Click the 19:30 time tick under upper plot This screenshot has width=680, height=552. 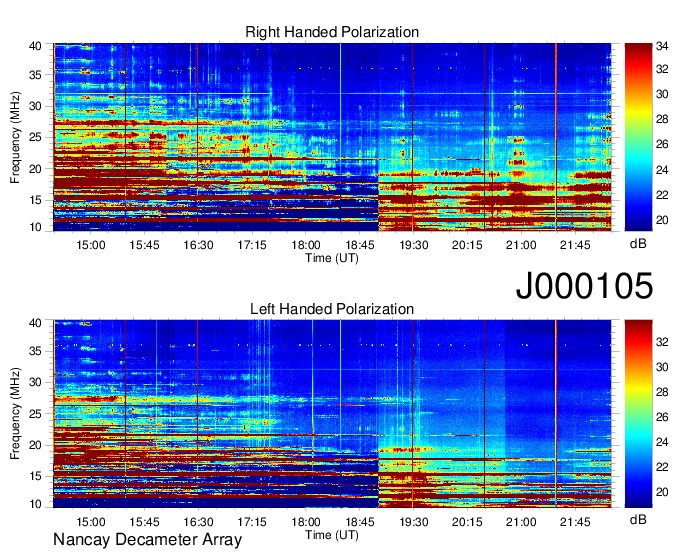click(x=413, y=245)
